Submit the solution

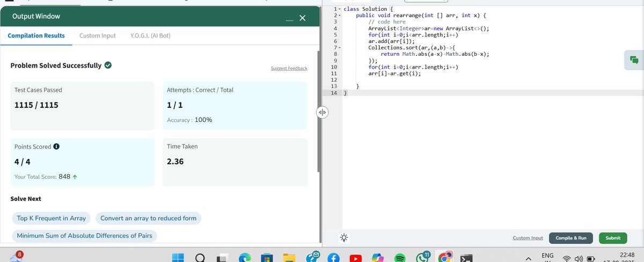[x=613, y=238]
